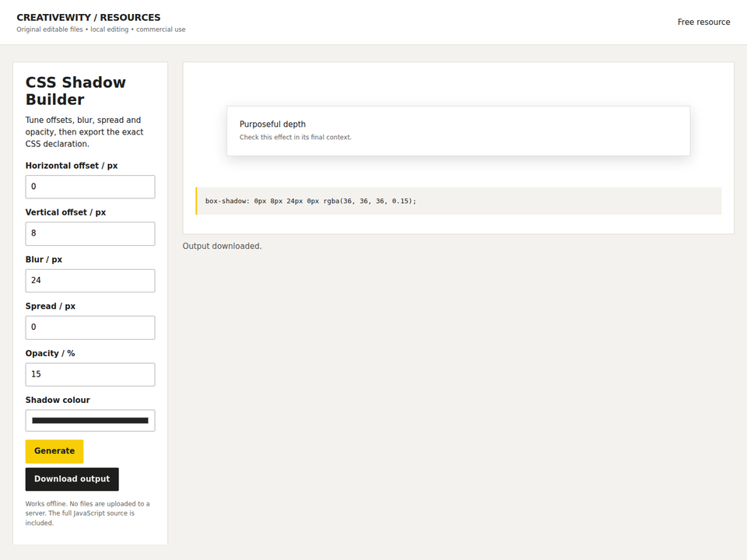The height and width of the screenshot is (560, 747).
Task: Focus the Horizontal offset input field
Action: (x=90, y=187)
